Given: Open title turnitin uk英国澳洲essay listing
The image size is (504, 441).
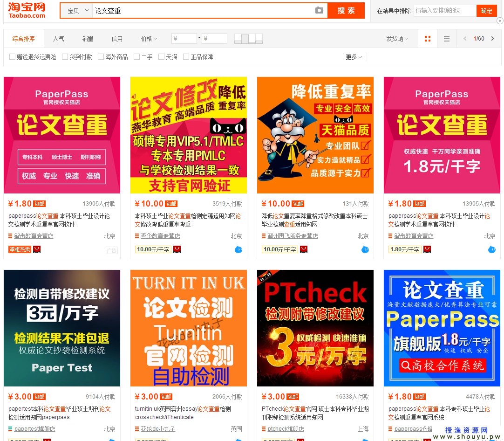Looking at the screenshot, I should pos(183,413).
